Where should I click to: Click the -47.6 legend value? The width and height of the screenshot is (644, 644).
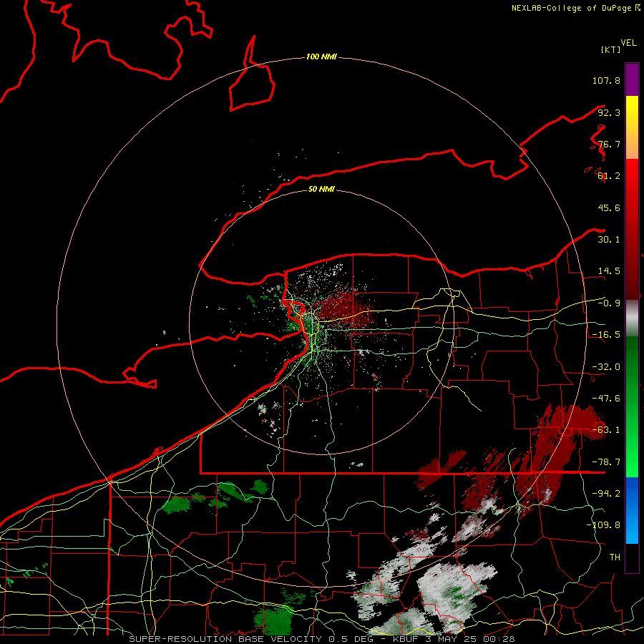coord(606,399)
